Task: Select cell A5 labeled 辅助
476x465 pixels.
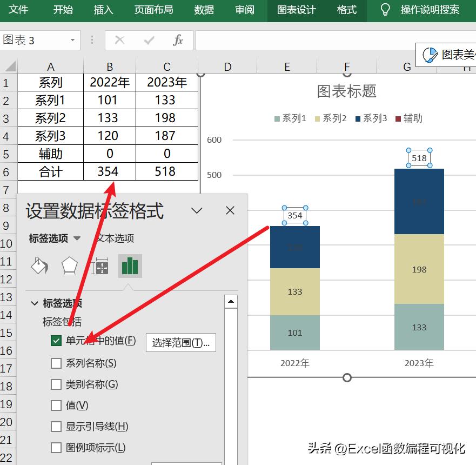Action: pyautogui.click(x=51, y=154)
